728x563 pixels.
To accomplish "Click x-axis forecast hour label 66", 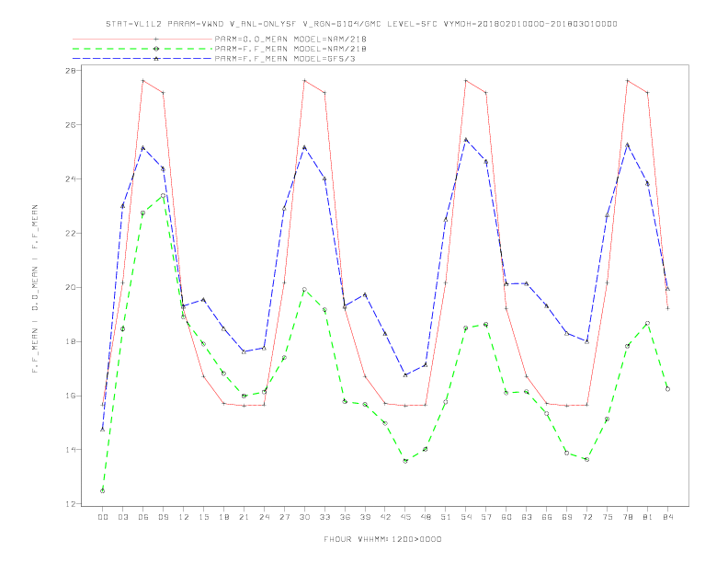I will click(547, 517).
